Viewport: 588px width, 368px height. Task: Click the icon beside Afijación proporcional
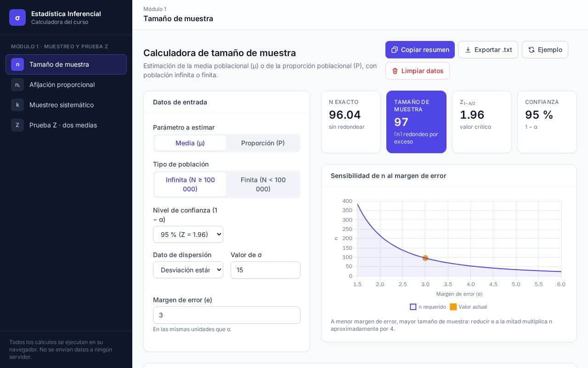(17, 85)
